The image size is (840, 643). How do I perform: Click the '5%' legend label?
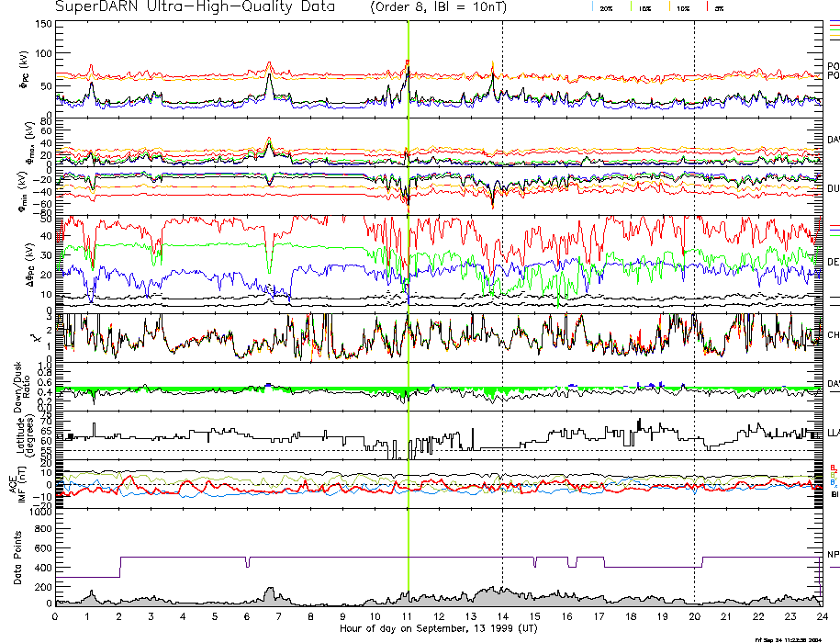[719, 9]
